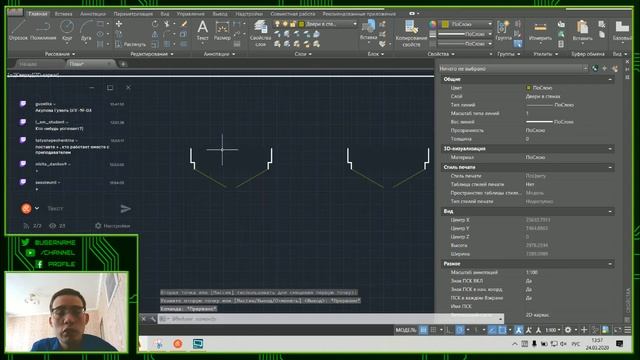Open the linetype ПоСлою dropdown in ribbon
The width and height of the screenshot is (640, 360).
pos(490,43)
